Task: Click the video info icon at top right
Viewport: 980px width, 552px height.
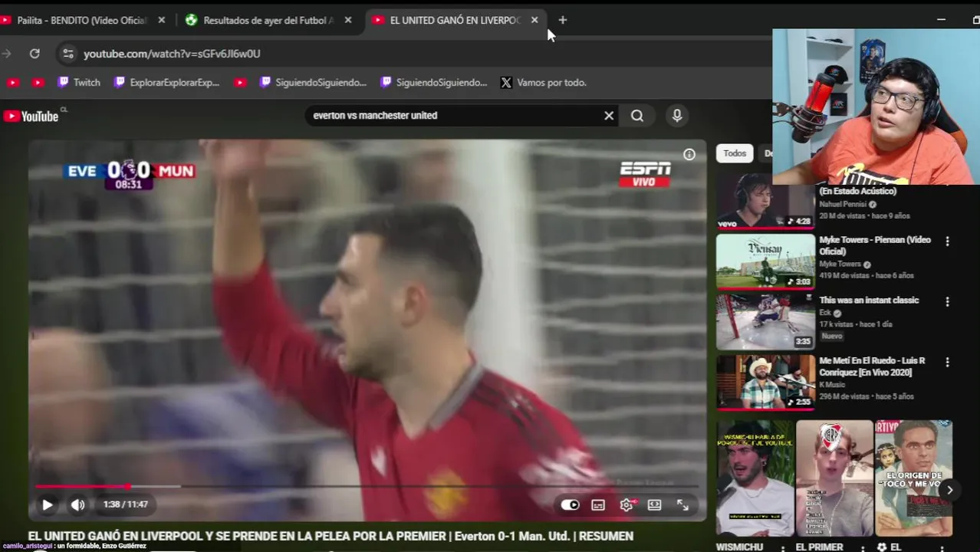Action: click(x=689, y=155)
